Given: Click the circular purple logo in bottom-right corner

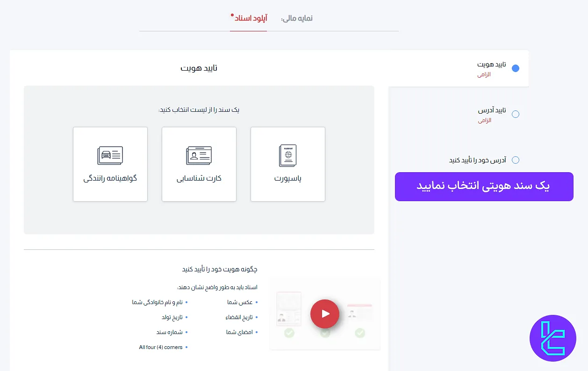Looking at the screenshot, I should (553, 338).
